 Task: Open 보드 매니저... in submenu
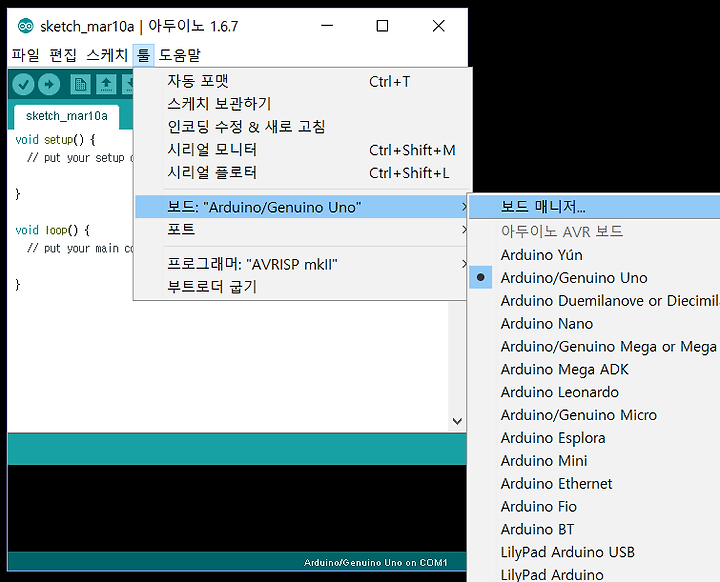(x=595, y=207)
